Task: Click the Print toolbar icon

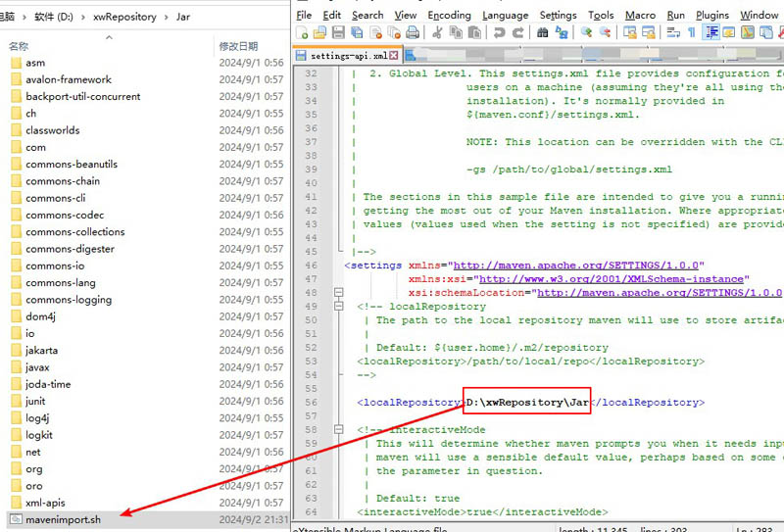Action: click(x=413, y=33)
